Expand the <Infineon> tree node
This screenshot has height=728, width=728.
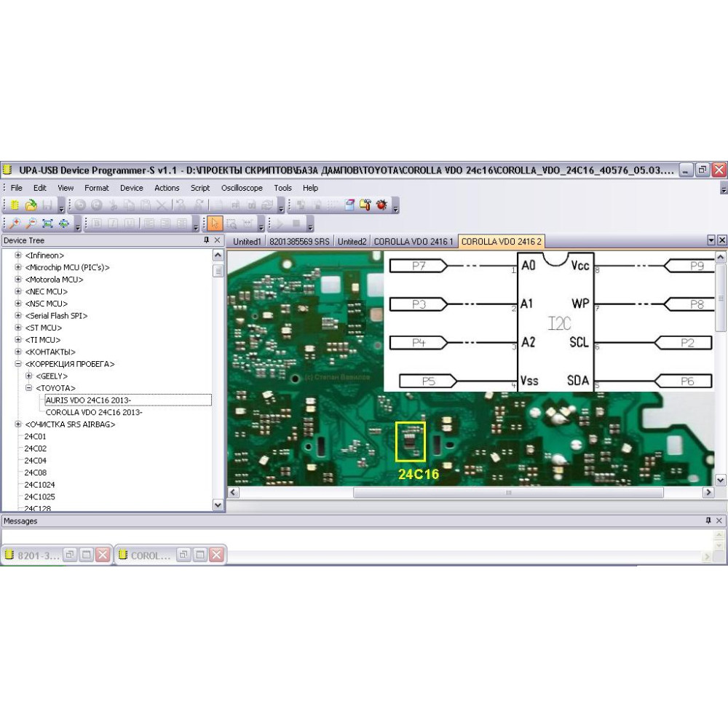pyautogui.click(x=18, y=255)
